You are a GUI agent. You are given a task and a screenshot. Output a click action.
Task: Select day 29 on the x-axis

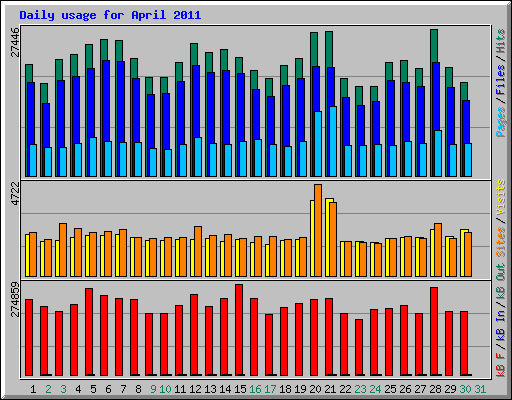tap(450, 389)
